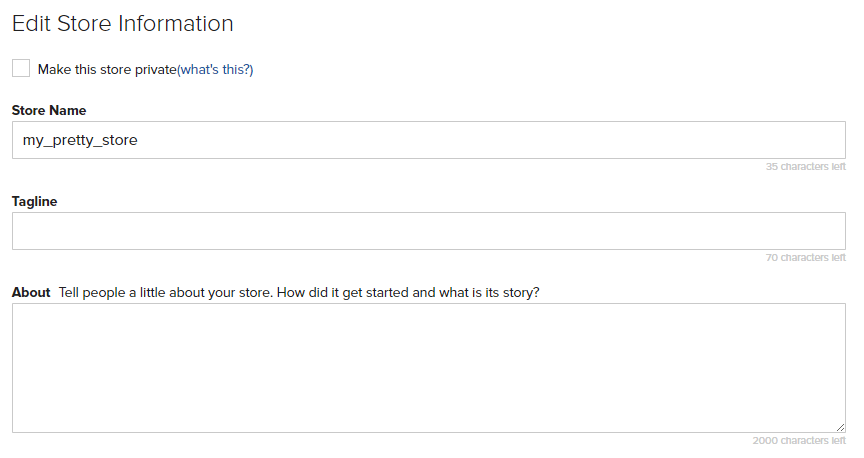Grab the About text area resize handle
The width and height of the screenshot is (864, 458).
click(x=840, y=427)
